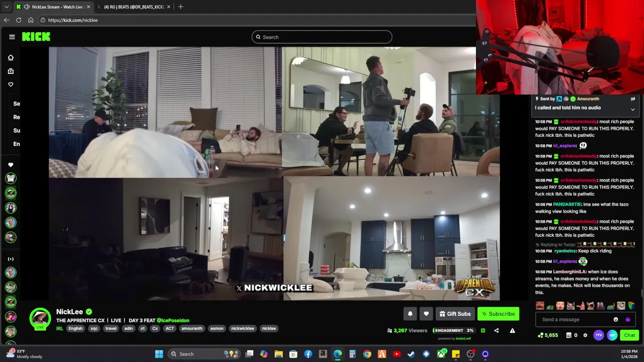Open NickLee channel avatar with LIVE badge
Screen dimensions: 644x362
[x=40, y=319]
